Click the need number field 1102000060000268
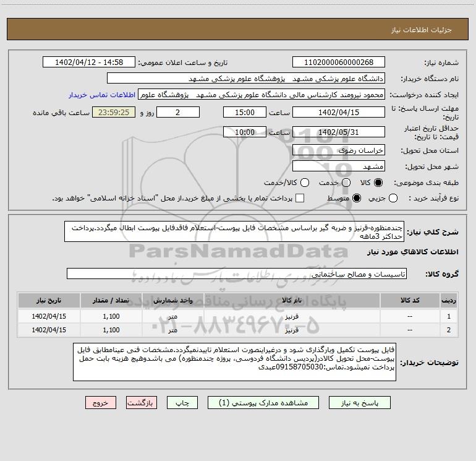This screenshot has width=476, height=461. (339, 62)
